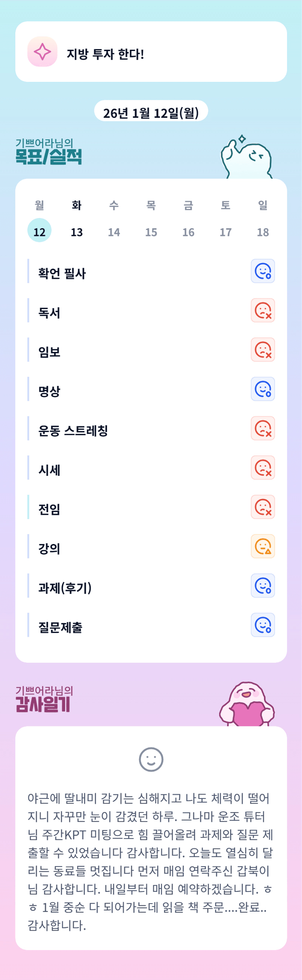302x980 pixels.
Task: Click the ghost mascot giving thumbs up
Action: point(246,159)
